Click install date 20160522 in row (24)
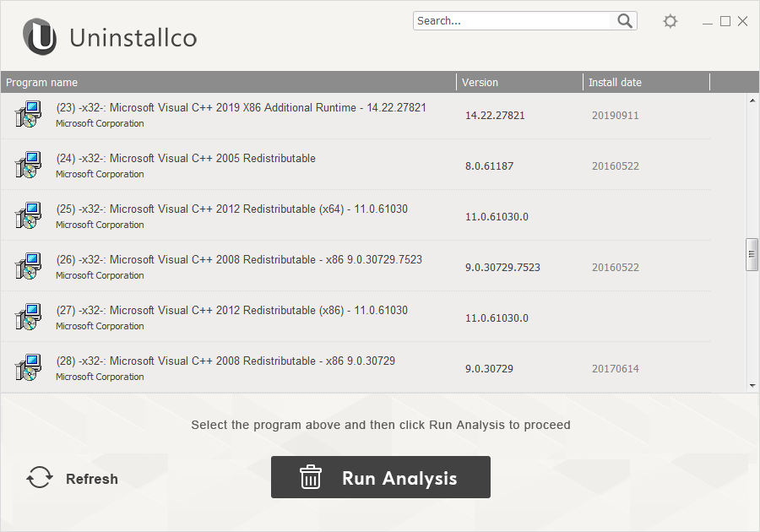This screenshot has width=760, height=532. pos(615,166)
